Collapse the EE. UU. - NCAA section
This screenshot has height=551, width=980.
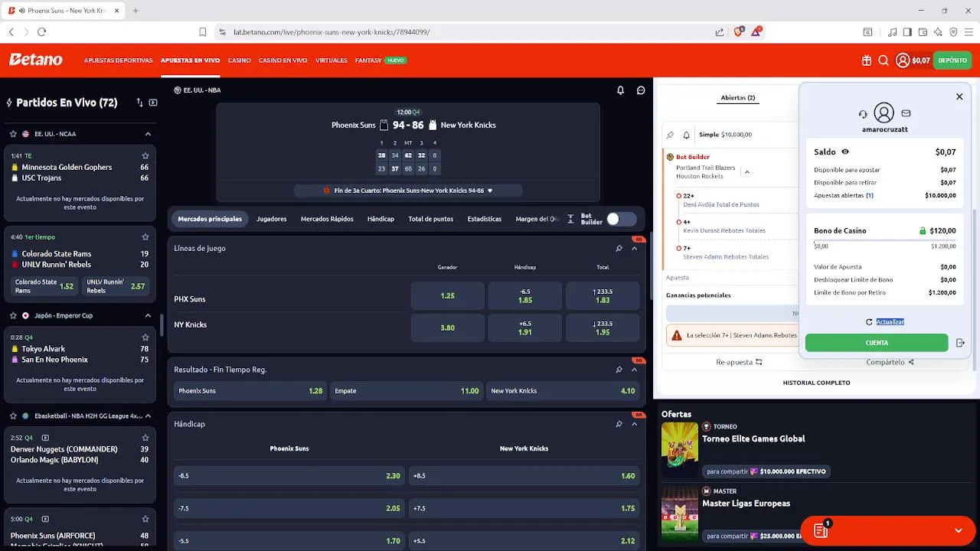pos(148,134)
